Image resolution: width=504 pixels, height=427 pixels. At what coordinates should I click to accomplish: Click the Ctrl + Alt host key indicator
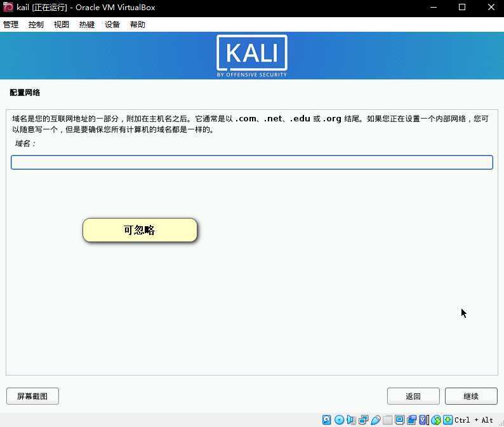click(x=474, y=420)
